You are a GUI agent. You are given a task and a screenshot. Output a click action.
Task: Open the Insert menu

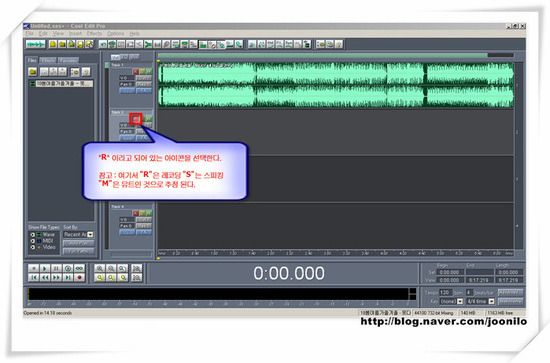75,34
